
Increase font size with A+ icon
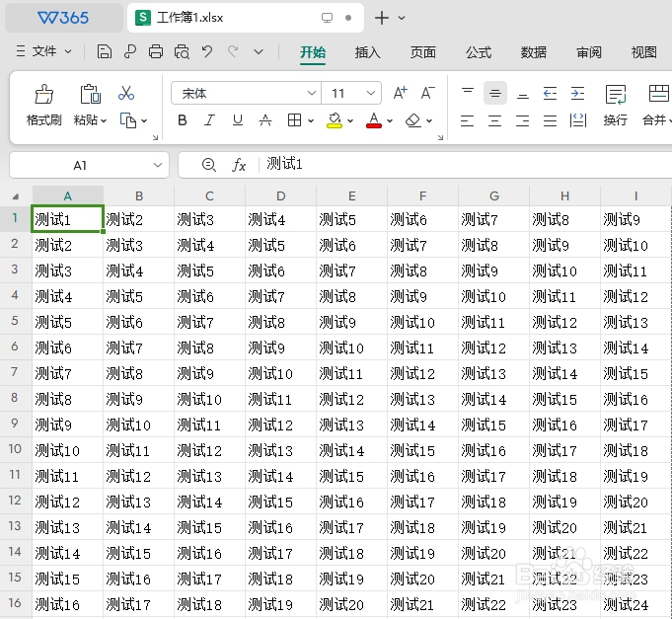coord(401,93)
